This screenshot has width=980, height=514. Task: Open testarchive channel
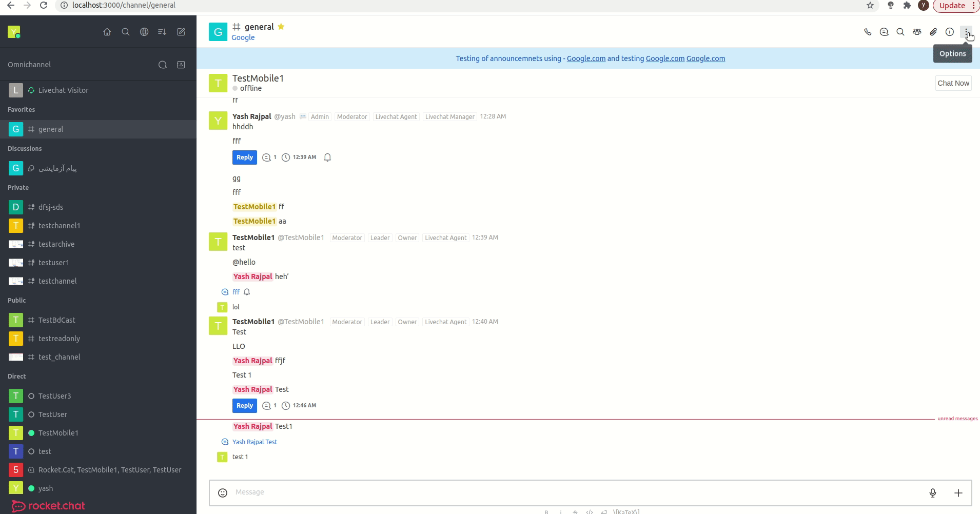(x=98, y=244)
